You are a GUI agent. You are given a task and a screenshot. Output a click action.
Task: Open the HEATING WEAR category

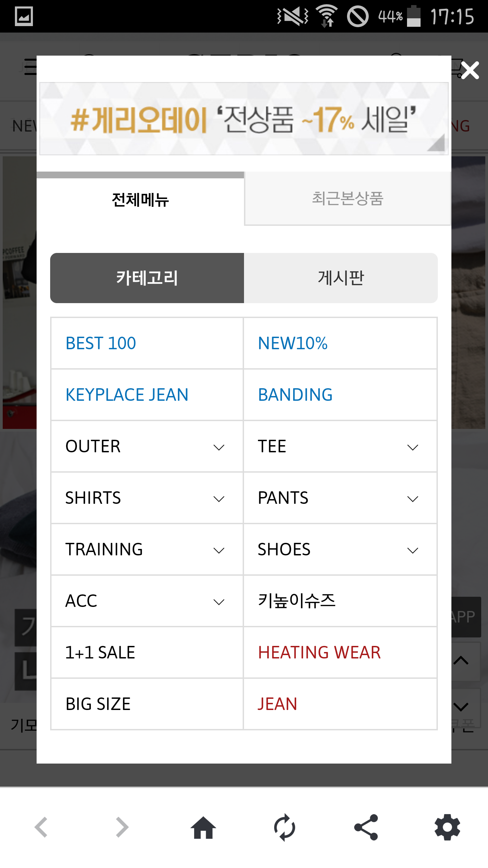click(x=319, y=652)
